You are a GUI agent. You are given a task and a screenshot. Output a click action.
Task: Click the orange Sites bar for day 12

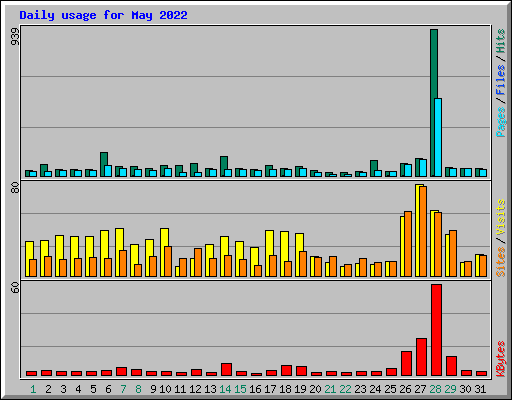(198, 262)
